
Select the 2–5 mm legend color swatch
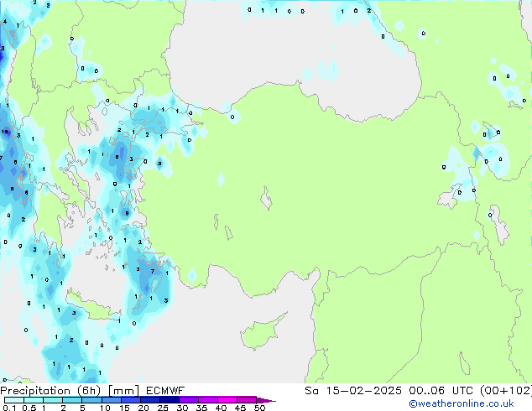click(x=72, y=400)
